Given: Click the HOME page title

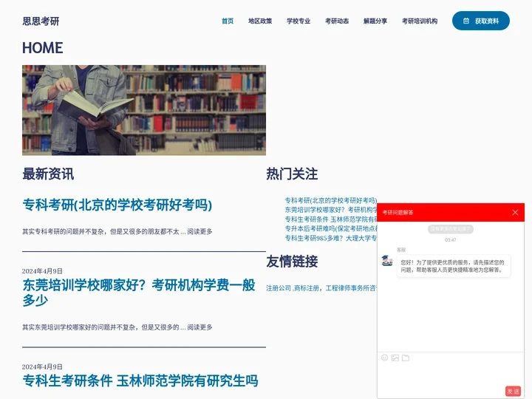Looking at the screenshot, I should point(42,48).
